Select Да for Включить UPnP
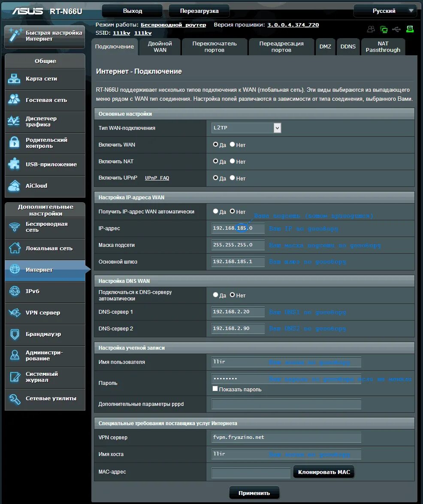Viewport: 423px width, 504px height. point(215,178)
